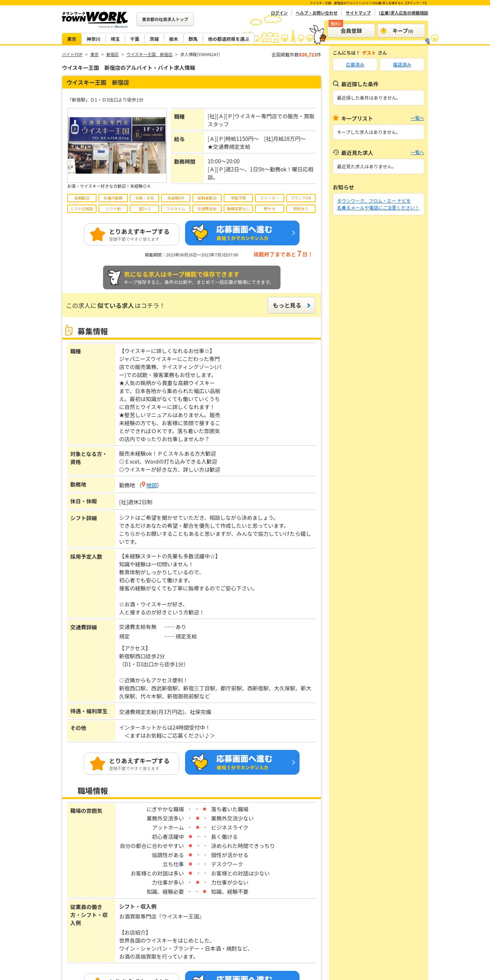Click the 交通費支給 tag
The height and width of the screenshot is (980, 490).
pos(207,209)
